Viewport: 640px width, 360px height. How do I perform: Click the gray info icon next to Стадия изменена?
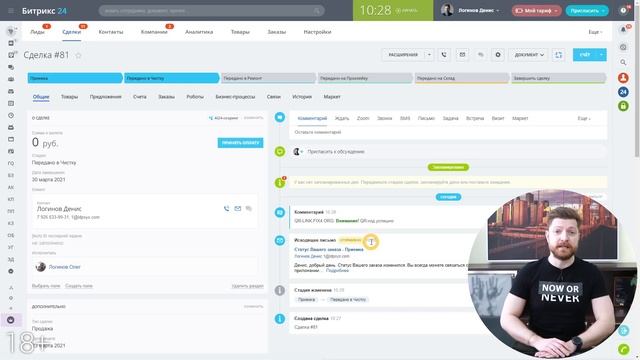[280, 290]
